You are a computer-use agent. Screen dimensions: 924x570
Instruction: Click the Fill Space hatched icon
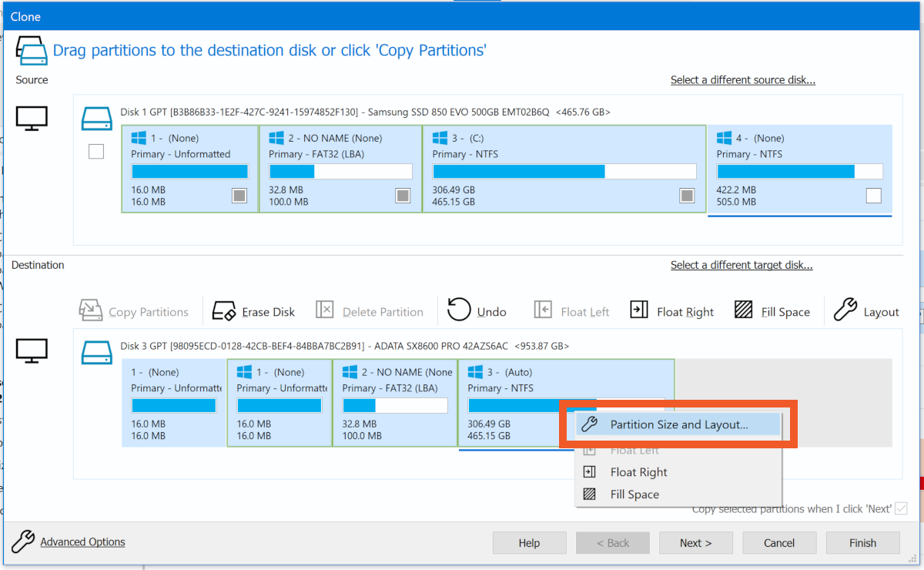tap(743, 310)
